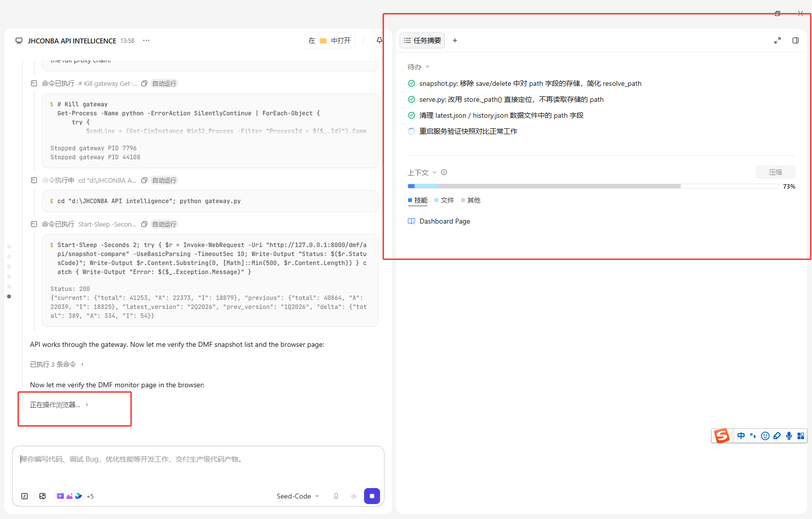Stop generation with the purple stop button
The width and height of the screenshot is (812, 519).
(372, 496)
